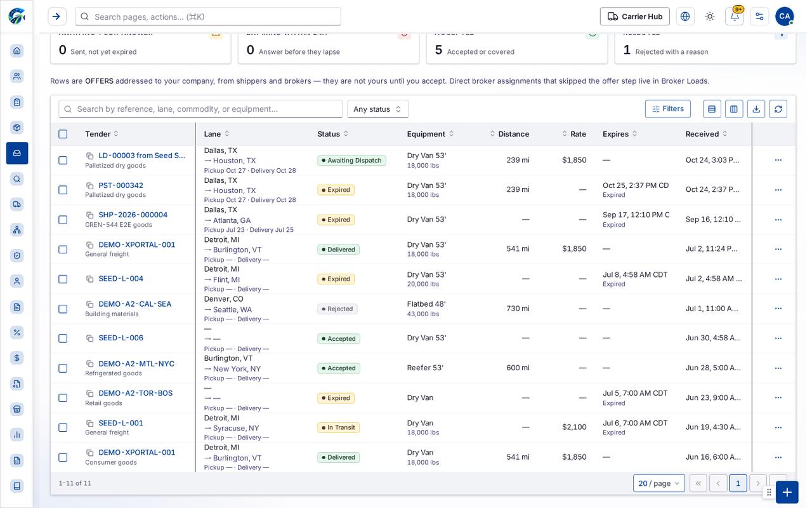Open the percent icon in the sidebar

click(x=17, y=332)
